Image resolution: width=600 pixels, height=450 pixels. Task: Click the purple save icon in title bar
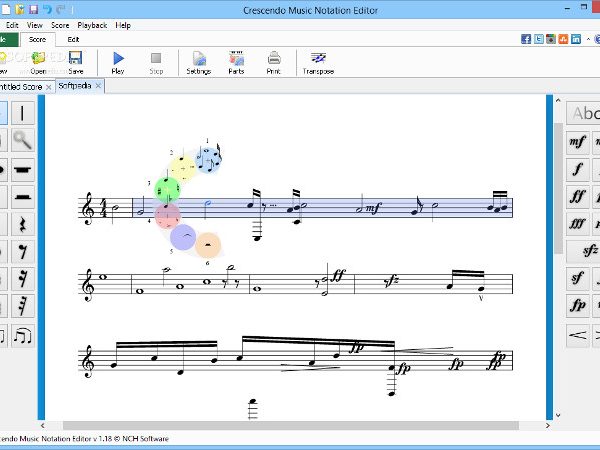click(34, 9)
